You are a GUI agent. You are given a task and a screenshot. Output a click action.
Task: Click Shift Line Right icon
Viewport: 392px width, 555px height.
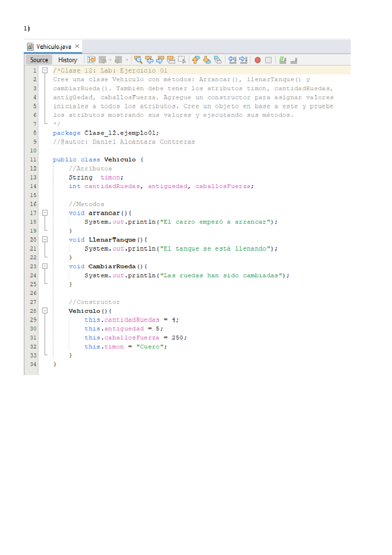click(x=243, y=60)
